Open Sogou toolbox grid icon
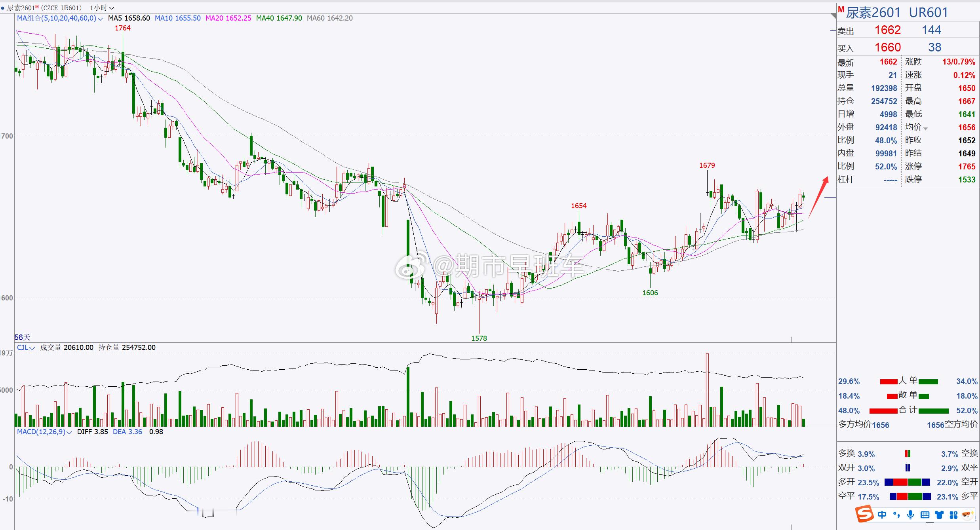This screenshot has height=530, width=980. pos(953,515)
